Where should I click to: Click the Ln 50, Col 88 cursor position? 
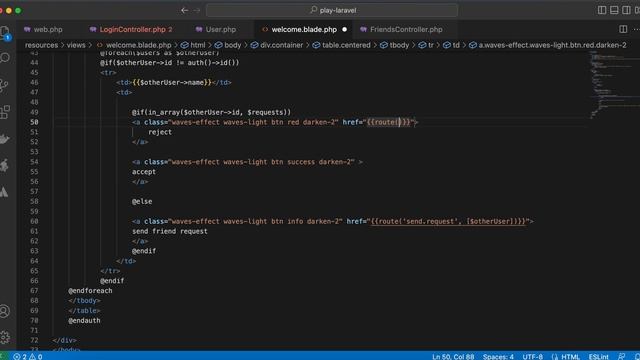pyautogui.click(x=453, y=357)
